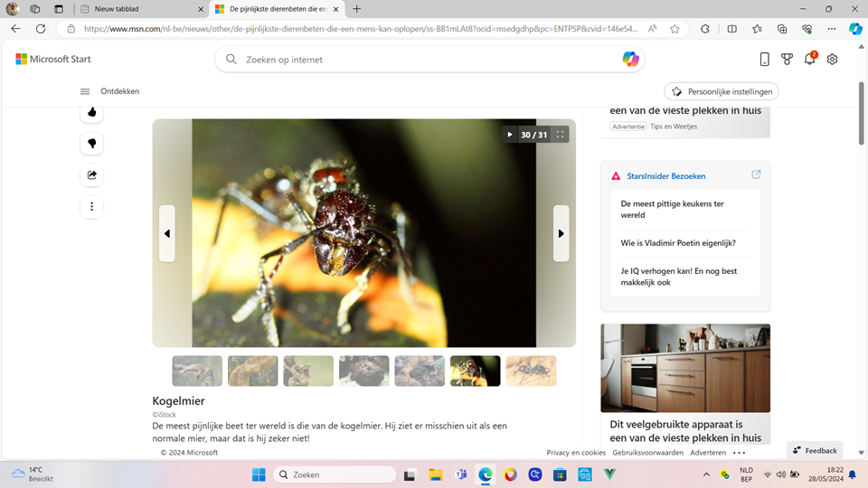Open the mobile phone icon in header
The image size is (868, 488).
(764, 60)
